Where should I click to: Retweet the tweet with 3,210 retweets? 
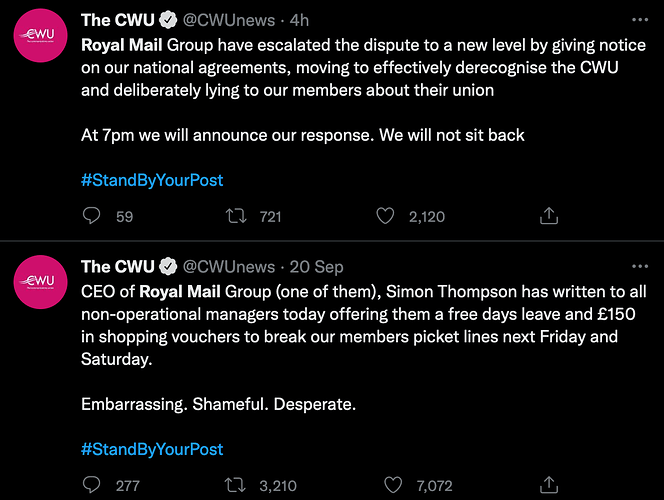pos(235,485)
